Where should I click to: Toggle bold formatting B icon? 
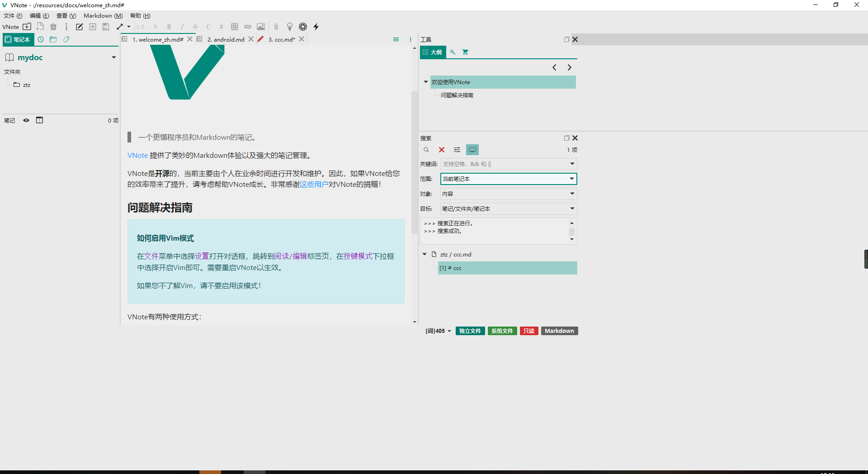169,27
